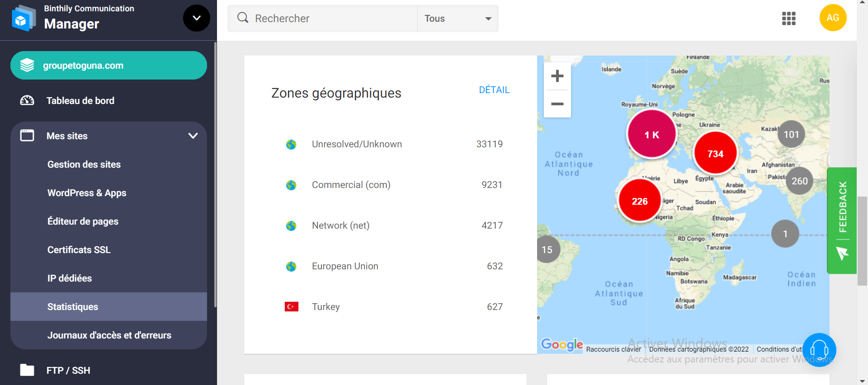Screen dimensions: 868x385
Task: Open the DÉTAIL link for geographic zones
Action: (x=494, y=90)
